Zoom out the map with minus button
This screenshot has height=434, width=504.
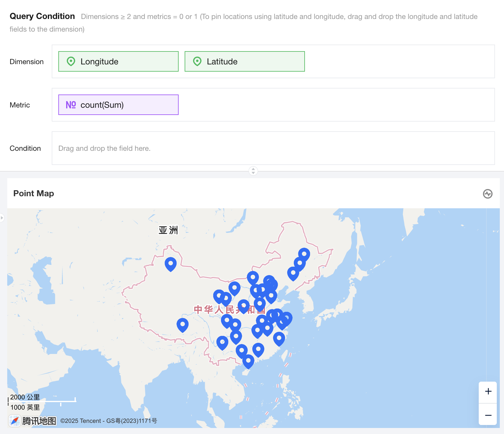(x=488, y=415)
